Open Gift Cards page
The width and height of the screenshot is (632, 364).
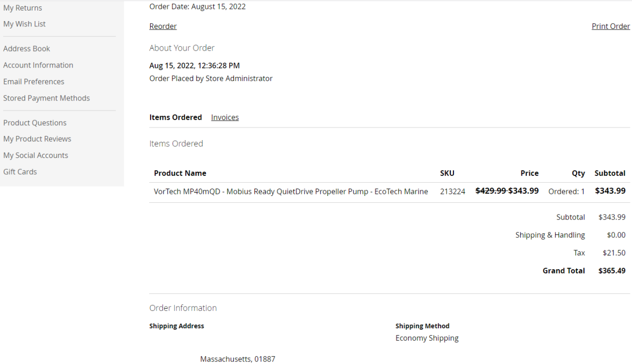point(20,172)
